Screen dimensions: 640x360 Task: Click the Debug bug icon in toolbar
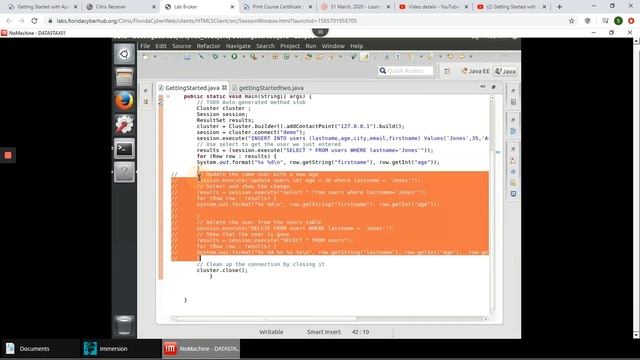[x=215, y=57]
